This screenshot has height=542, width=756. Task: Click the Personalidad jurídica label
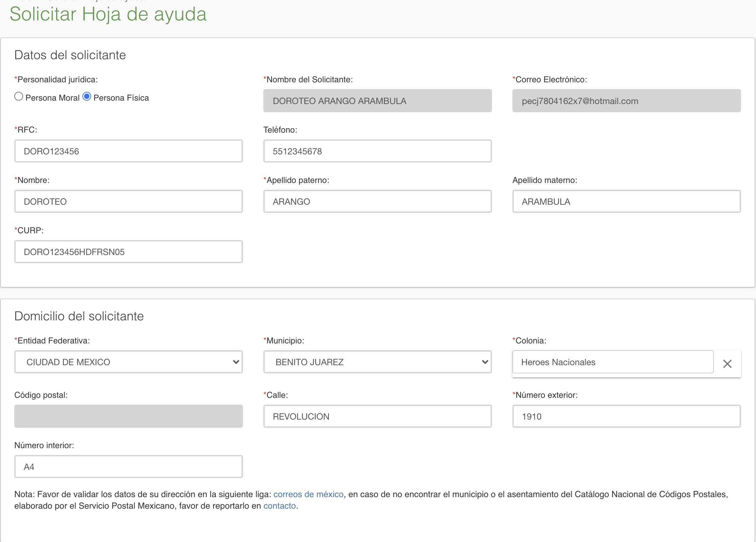coord(56,80)
